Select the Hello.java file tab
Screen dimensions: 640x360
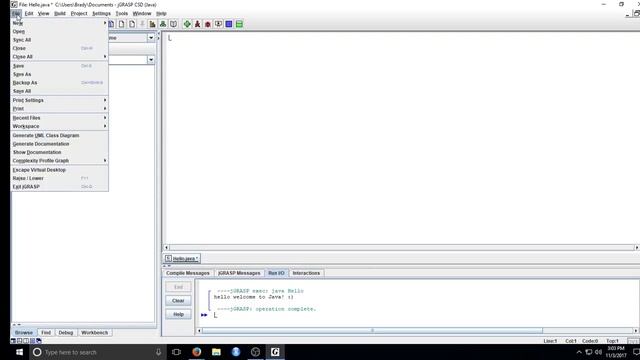pos(182,258)
